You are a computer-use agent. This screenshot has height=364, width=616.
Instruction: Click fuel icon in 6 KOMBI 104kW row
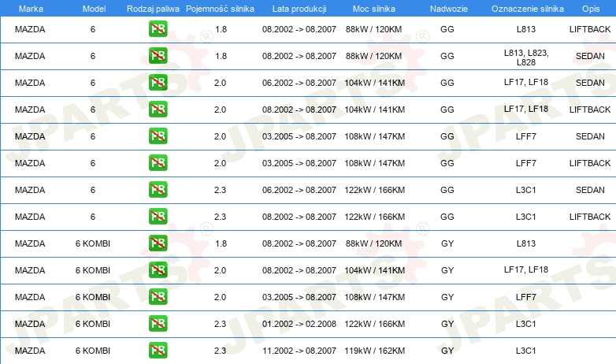(158, 269)
